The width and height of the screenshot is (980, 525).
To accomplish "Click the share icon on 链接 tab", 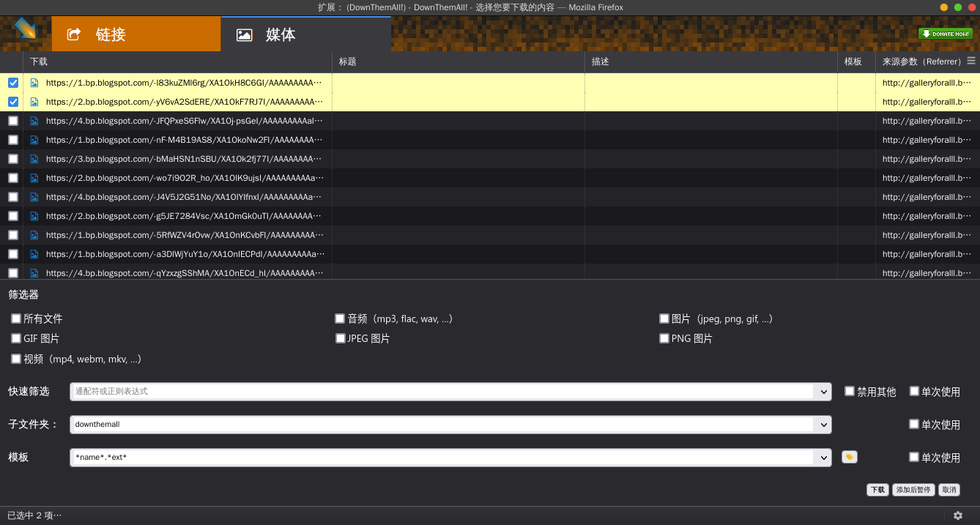I will pos(73,34).
